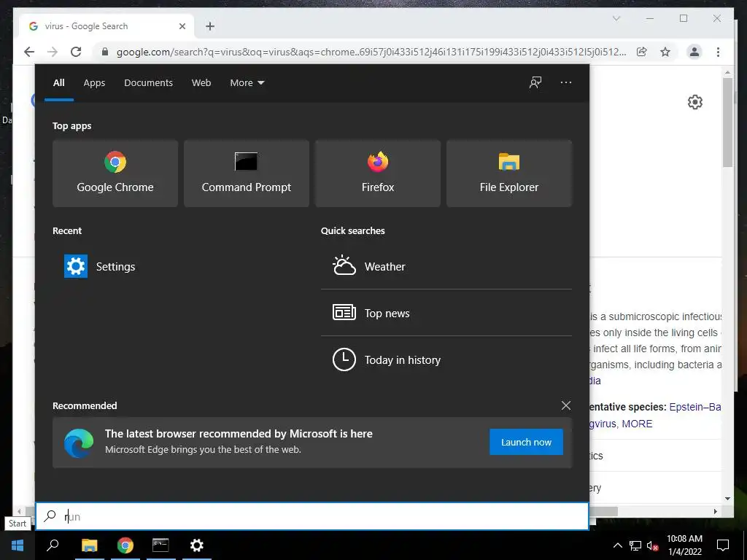Select the Top news quick search
The height and width of the screenshot is (560, 747).
tap(446, 313)
